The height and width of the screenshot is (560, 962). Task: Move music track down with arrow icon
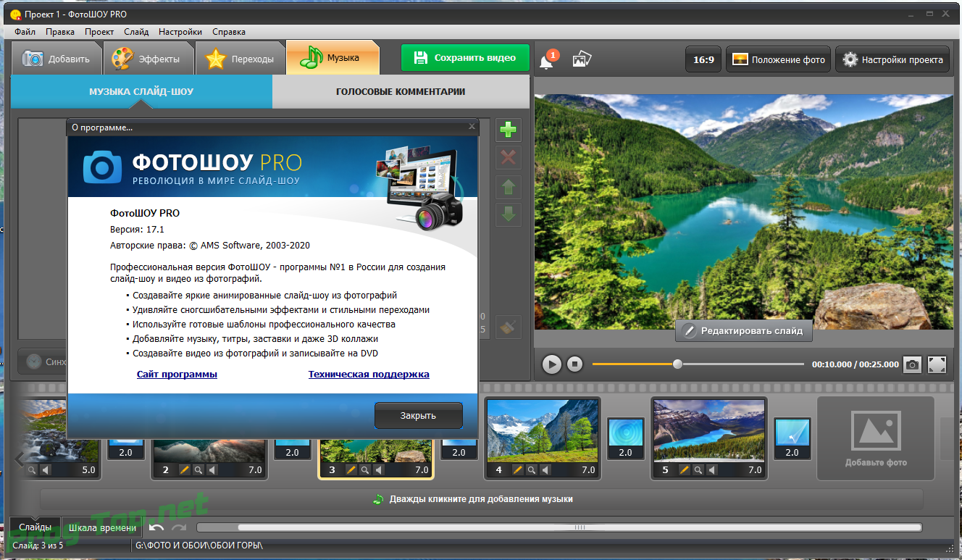pyautogui.click(x=509, y=214)
